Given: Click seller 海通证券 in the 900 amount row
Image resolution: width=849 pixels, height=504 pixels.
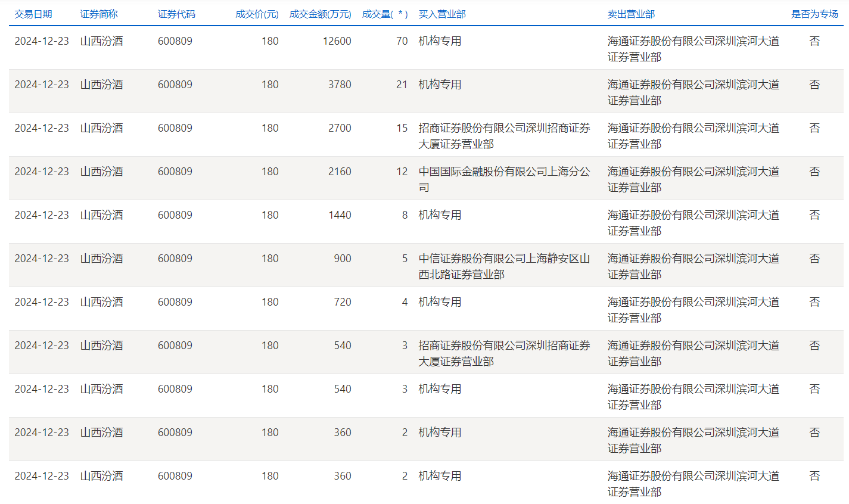Looking at the screenshot, I should (693, 266).
